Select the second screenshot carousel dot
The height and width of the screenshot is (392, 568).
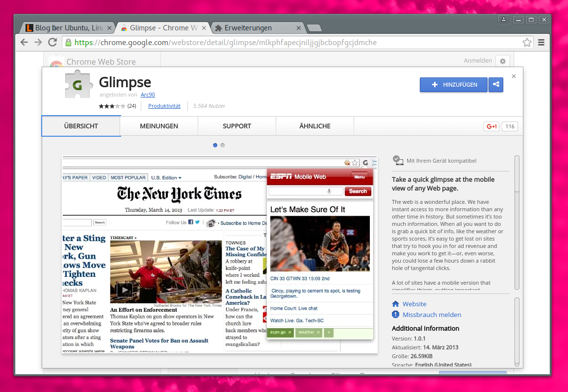click(222, 145)
